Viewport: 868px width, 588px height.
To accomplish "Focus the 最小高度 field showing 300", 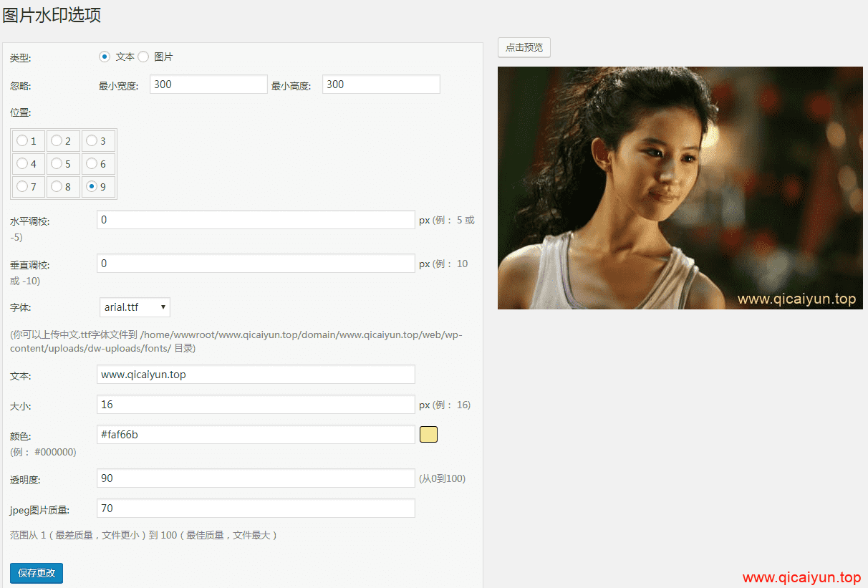I will (x=380, y=84).
